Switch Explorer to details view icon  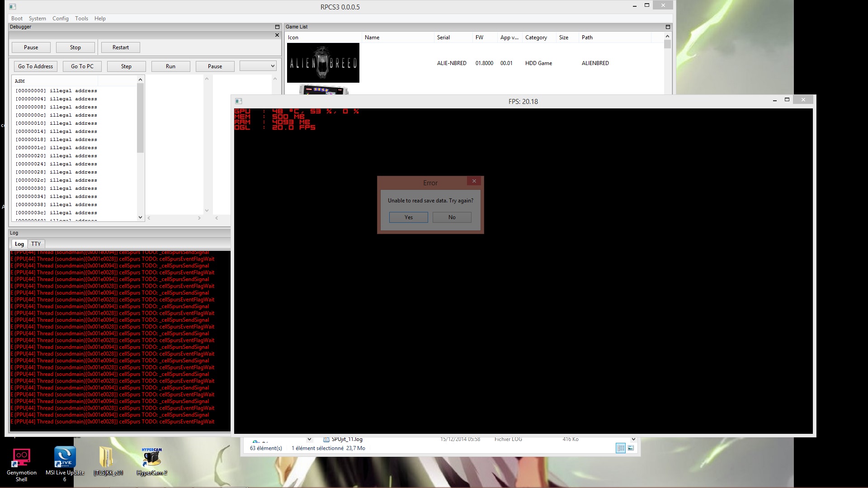621,448
